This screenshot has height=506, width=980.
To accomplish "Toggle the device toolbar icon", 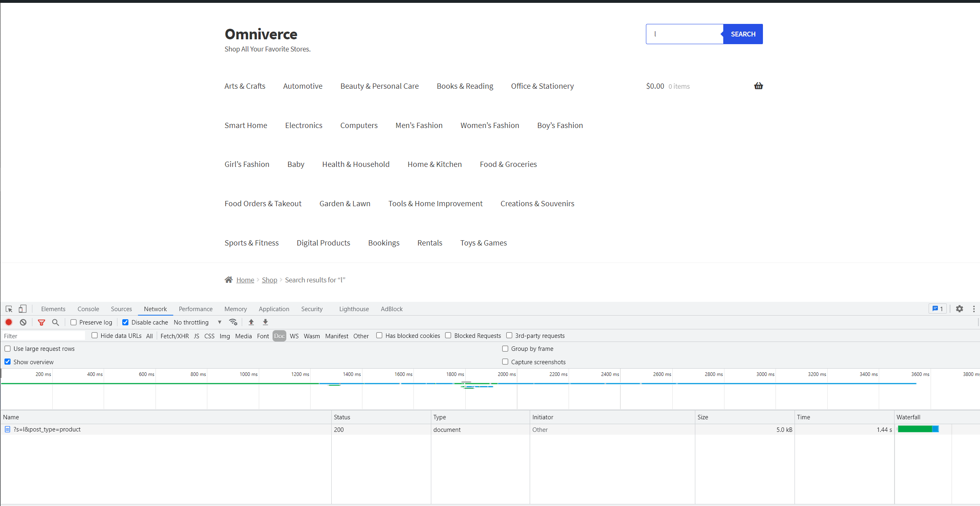I will (x=23, y=309).
